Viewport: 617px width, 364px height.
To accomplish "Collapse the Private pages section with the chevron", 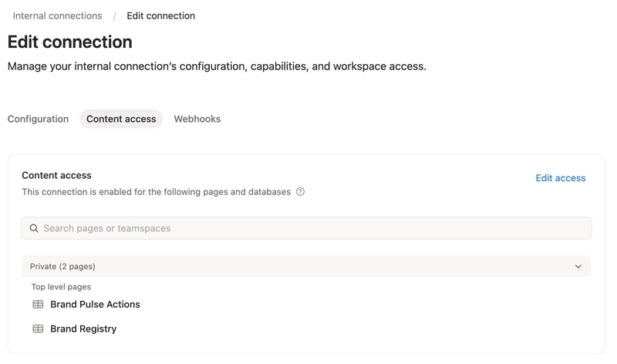I will click(x=578, y=266).
